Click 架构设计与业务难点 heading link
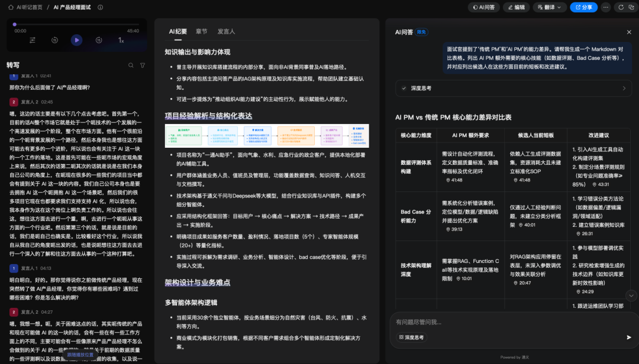639x364 pixels. tap(198, 282)
